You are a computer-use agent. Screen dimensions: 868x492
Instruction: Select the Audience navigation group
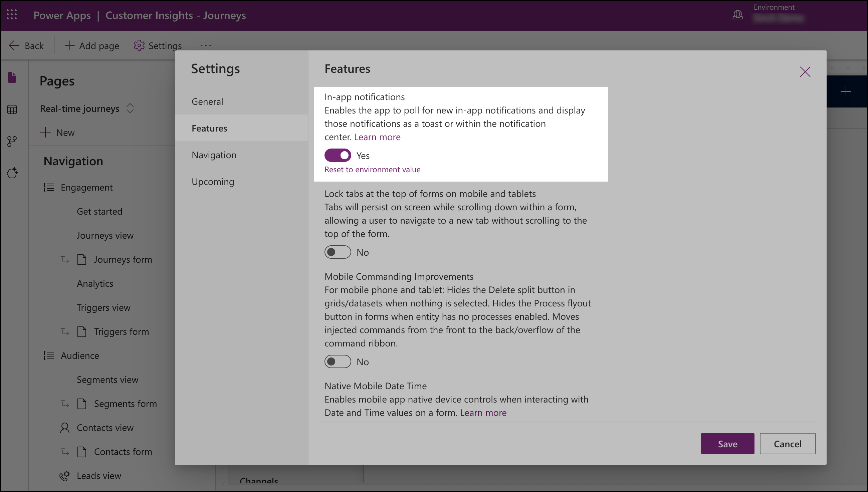pyautogui.click(x=80, y=355)
